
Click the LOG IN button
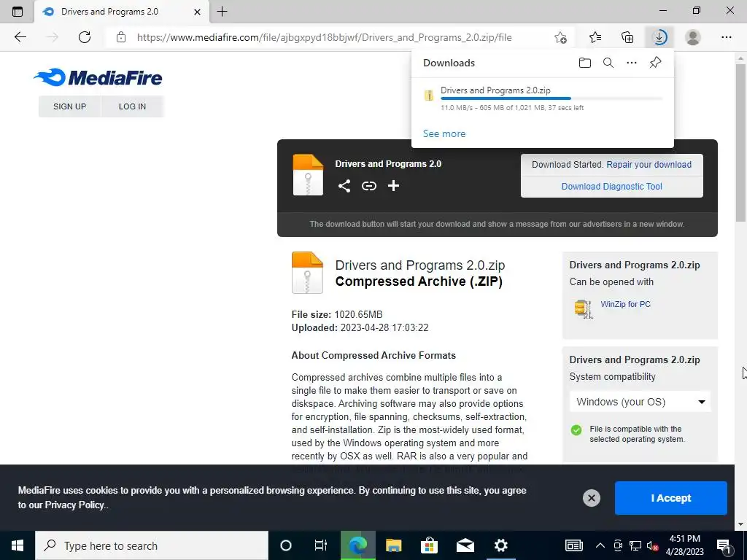(x=133, y=106)
